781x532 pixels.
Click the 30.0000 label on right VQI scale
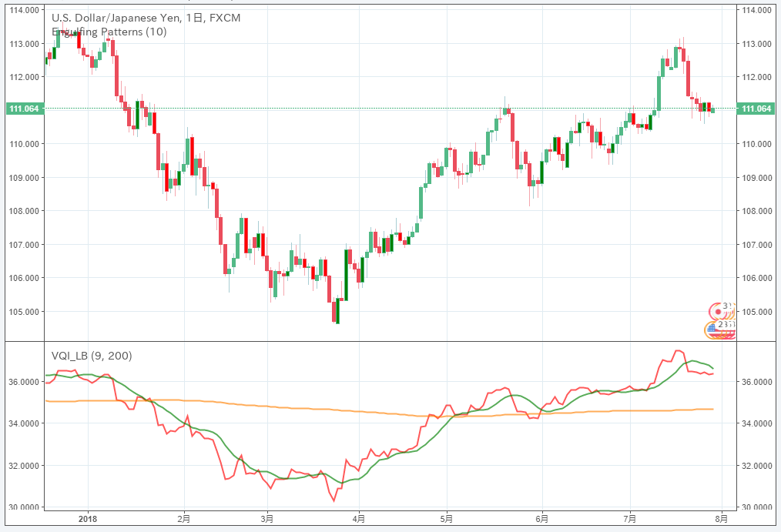757,507
